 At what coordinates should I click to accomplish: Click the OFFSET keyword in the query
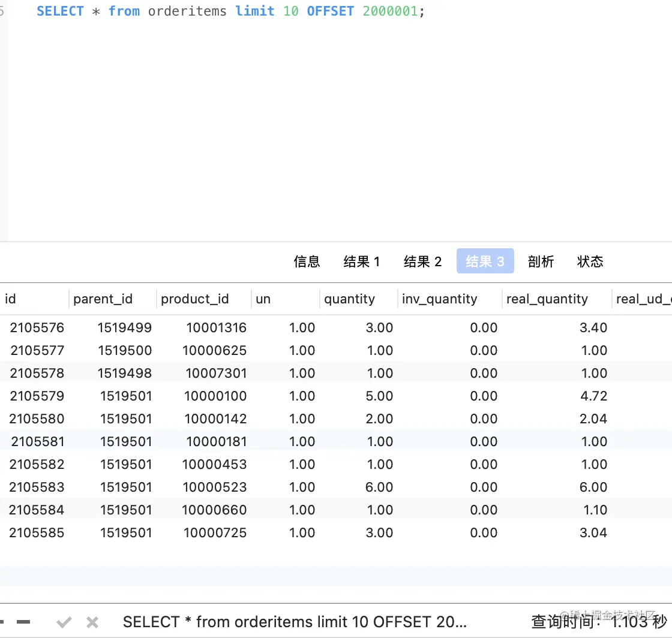(331, 11)
